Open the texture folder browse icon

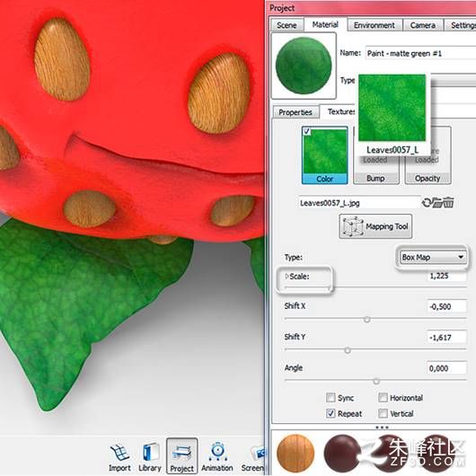[436, 202]
